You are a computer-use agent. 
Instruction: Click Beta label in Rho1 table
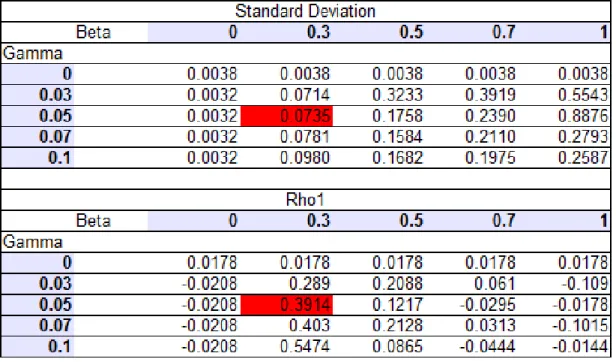[93, 221]
